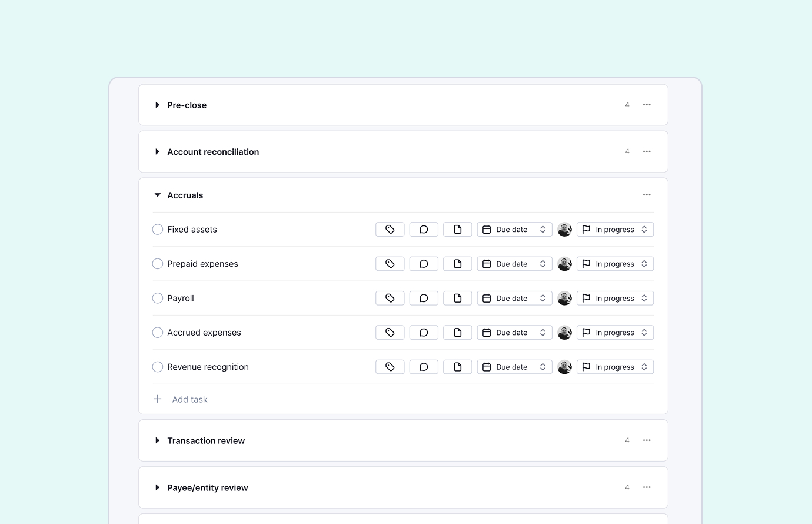Open the Payee/entity review options menu
This screenshot has height=524, width=812.
647,487
